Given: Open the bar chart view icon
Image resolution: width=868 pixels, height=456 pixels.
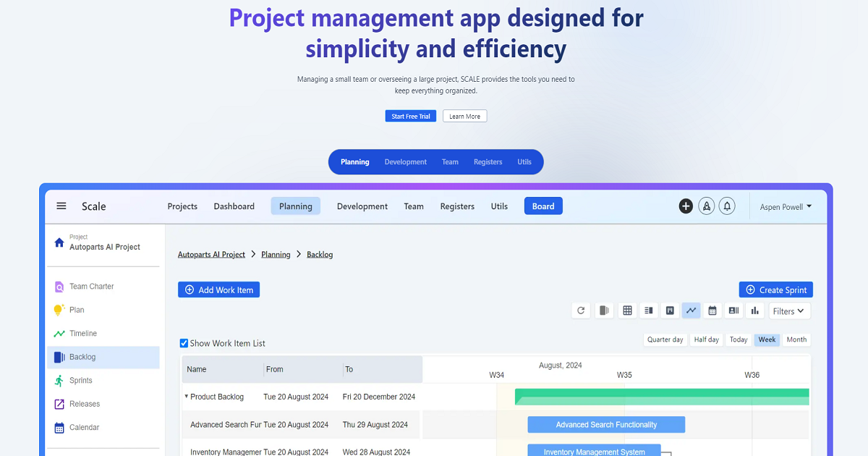Looking at the screenshot, I should tap(754, 311).
